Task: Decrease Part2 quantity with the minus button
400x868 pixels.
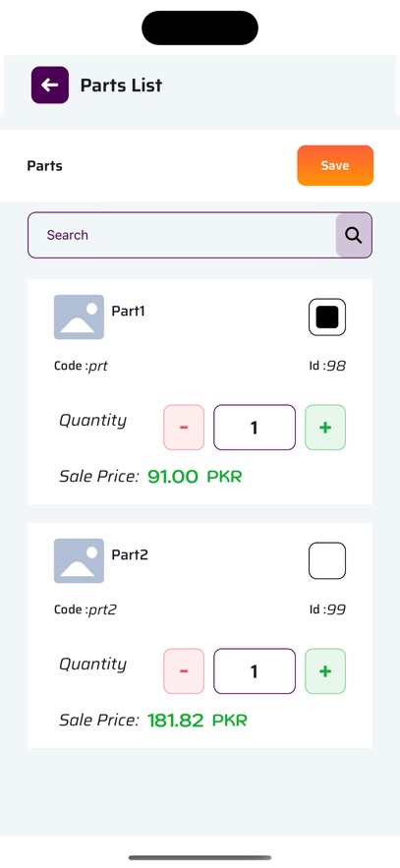Action: point(184,671)
